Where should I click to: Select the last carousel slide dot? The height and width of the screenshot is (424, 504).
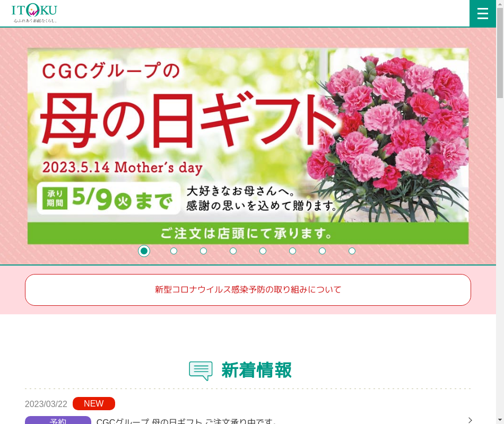[x=352, y=251]
